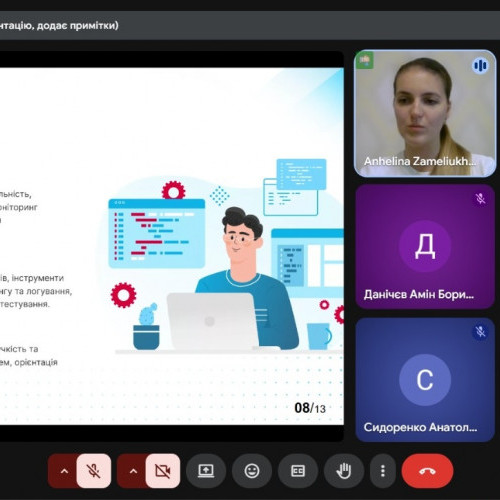Viewport: 500px width, 500px height.
Task: Open more options three-dot menu
Action: click(383, 471)
